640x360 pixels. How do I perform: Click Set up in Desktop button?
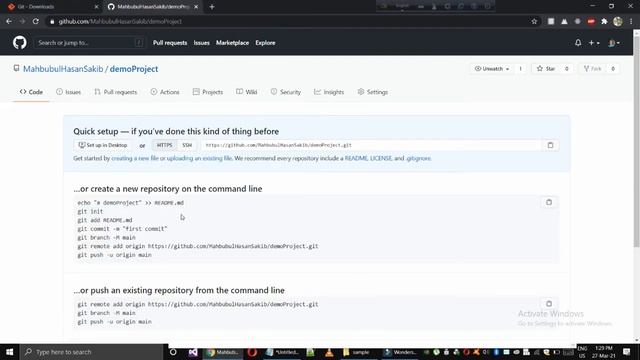[103, 145]
